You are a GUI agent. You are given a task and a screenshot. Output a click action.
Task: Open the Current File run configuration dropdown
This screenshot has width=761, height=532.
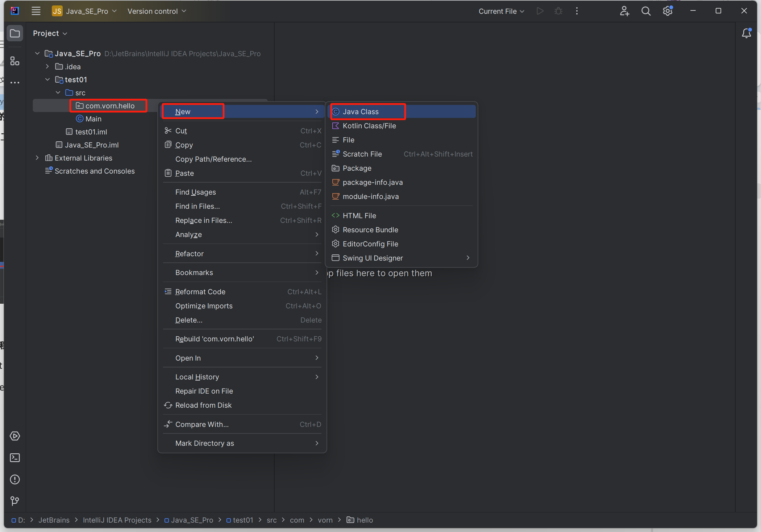click(501, 11)
